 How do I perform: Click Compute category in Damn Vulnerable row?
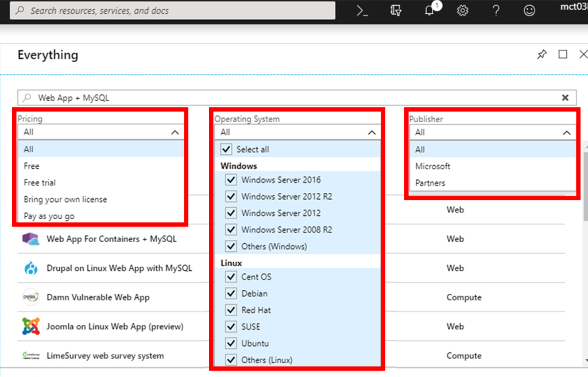(464, 297)
